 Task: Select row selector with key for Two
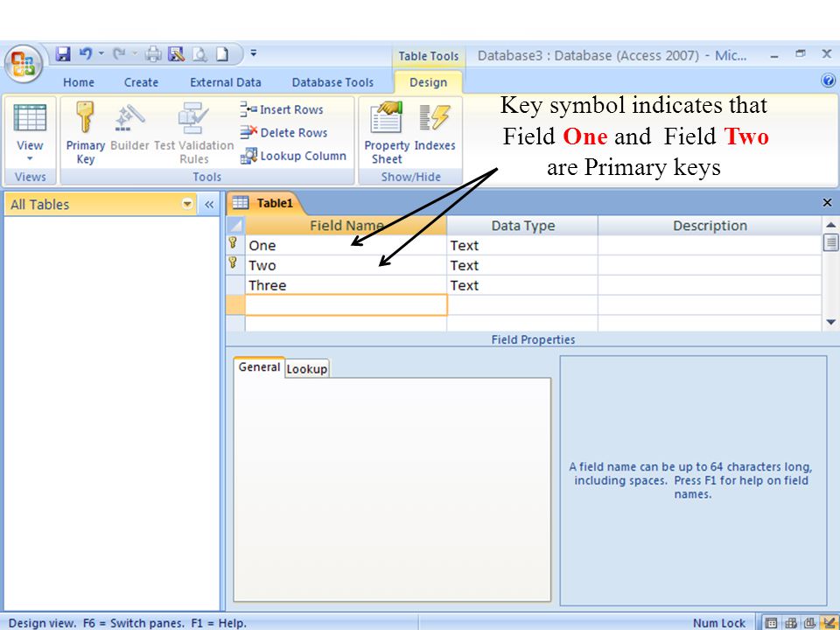pos(235,264)
